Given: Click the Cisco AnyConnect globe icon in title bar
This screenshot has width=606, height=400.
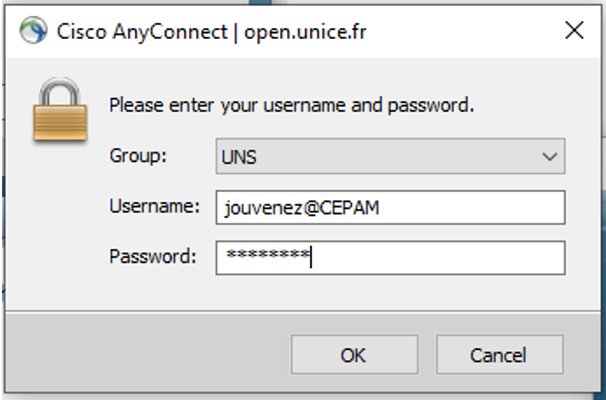Looking at the screenshot, I should point(33,30).
